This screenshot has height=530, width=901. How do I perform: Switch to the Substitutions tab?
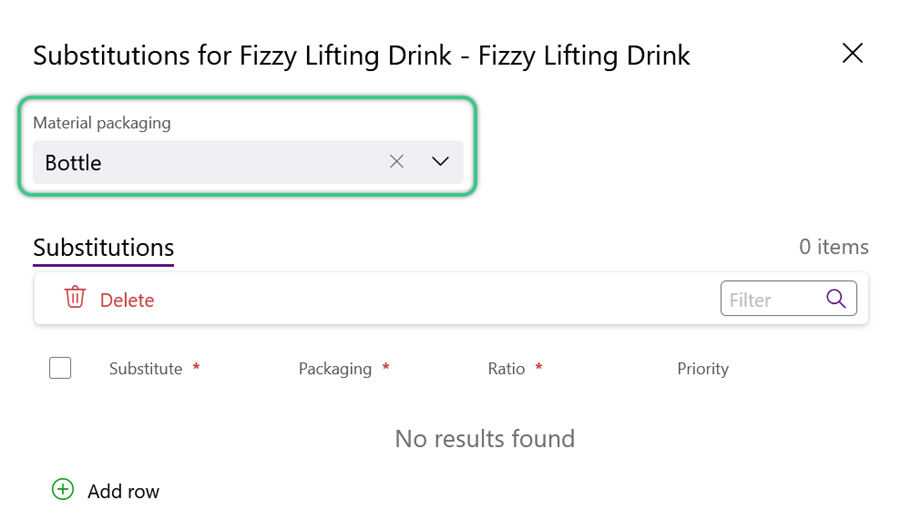click(103, 248)
